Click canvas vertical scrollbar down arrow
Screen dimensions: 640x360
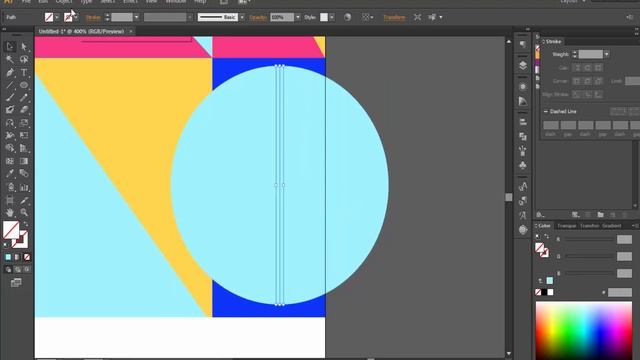click(509, 354)
